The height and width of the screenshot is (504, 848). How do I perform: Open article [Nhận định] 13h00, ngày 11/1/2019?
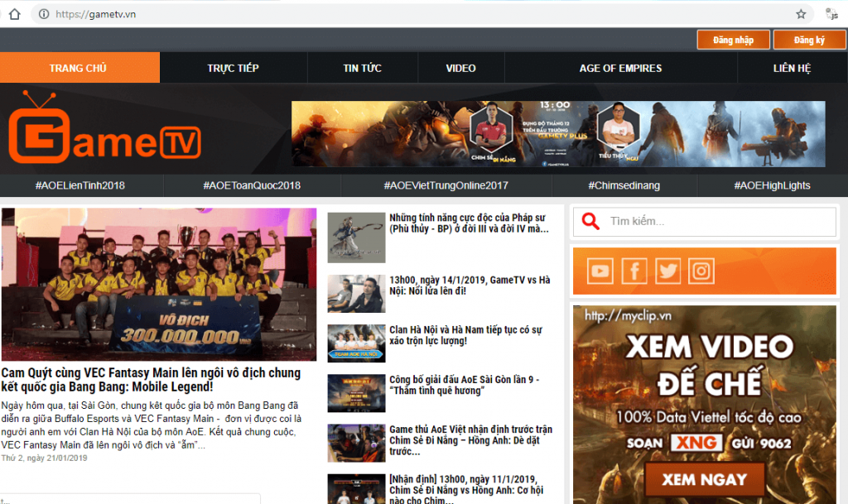[x=466, y=489]
